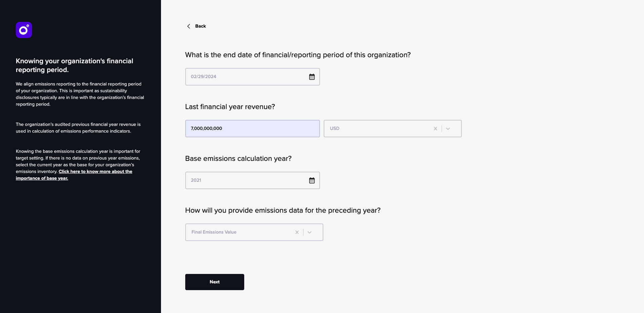Click the purple app logo icon
The width and height of the screenshot is (644, 313).
[x=24, y=30]
